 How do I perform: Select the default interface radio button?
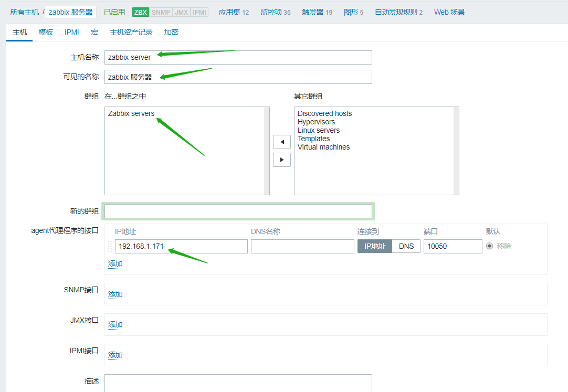(489, 246)
